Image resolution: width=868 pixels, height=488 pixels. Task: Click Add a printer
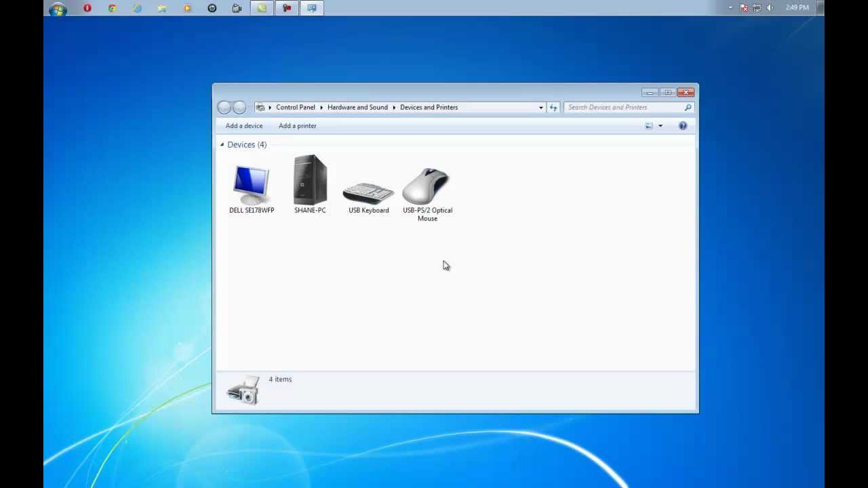click(x=297, y=125)
